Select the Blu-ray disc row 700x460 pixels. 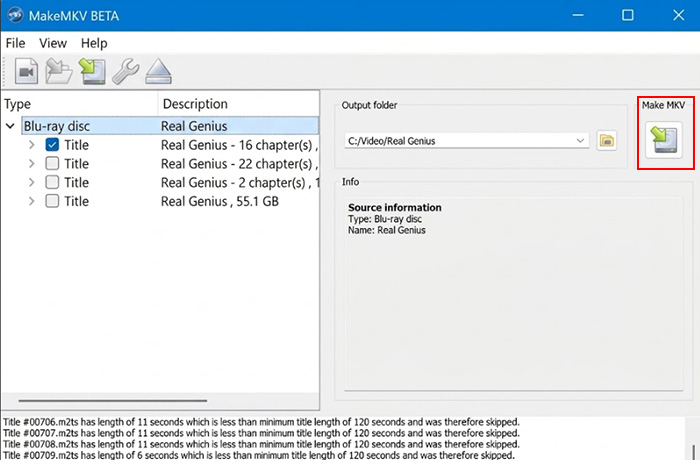(170, 126)
